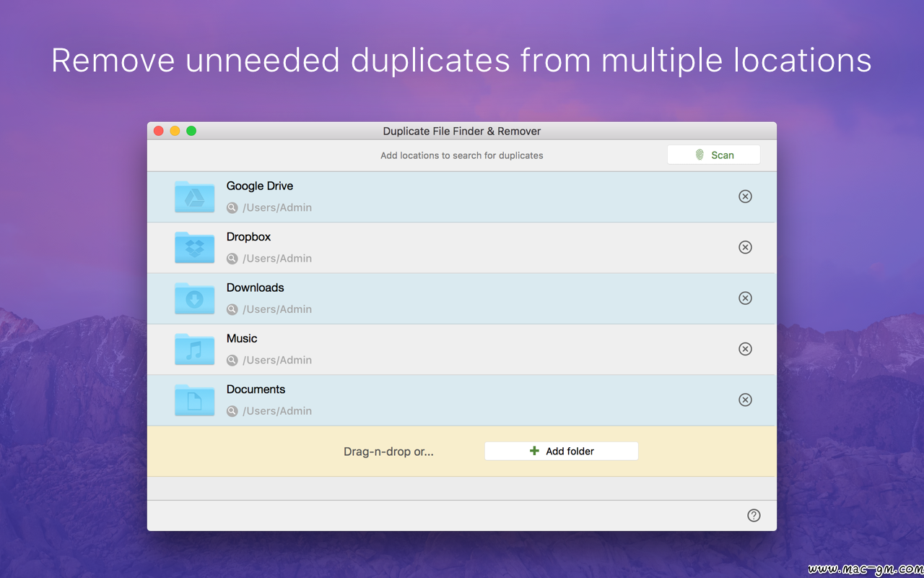Screen dimensions: 924x578
Task: Start scanning with the Scan button
Action: 713,155
